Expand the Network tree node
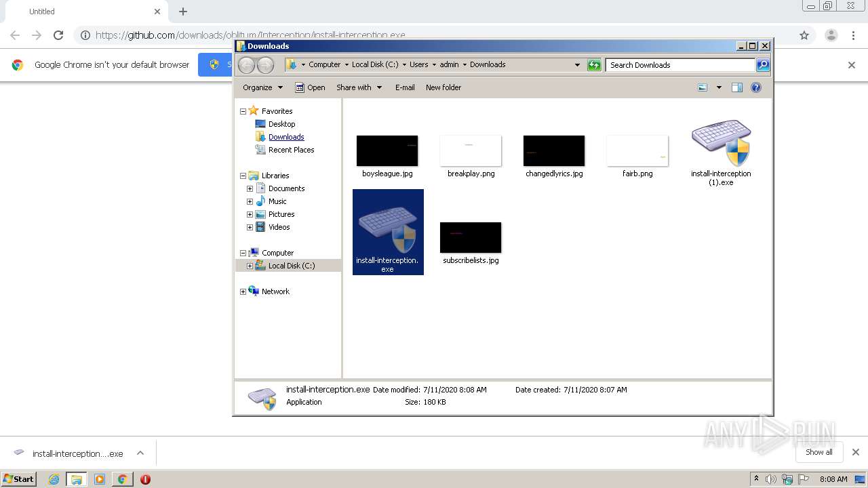 click(x=243, y=291)
